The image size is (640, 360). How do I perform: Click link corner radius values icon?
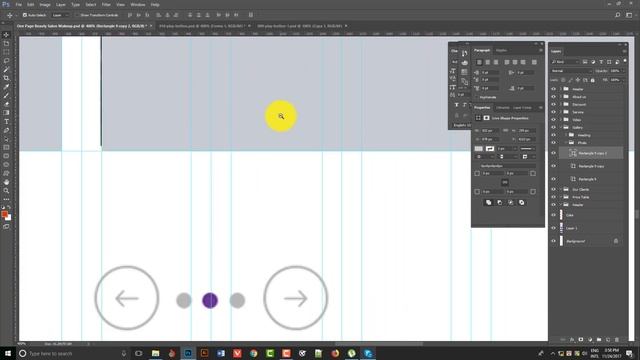[505, 182]
